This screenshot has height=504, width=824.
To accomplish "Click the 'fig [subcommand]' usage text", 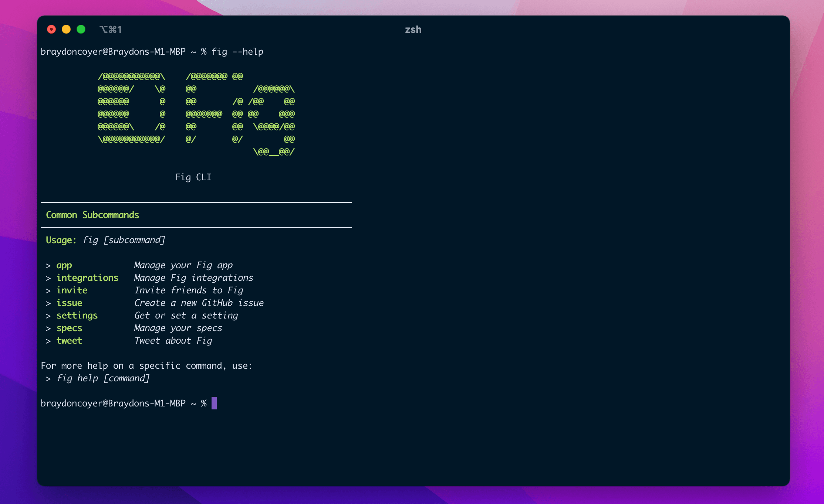I will coord(124,240).
